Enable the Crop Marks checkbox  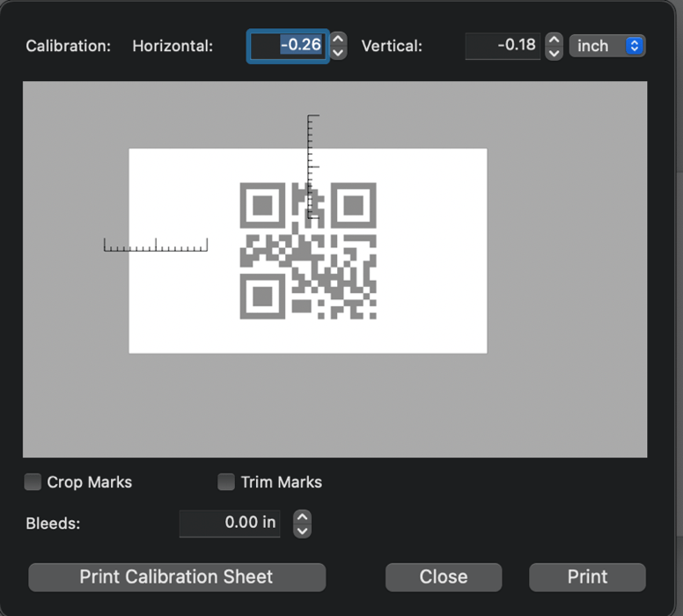pos(33,482)
